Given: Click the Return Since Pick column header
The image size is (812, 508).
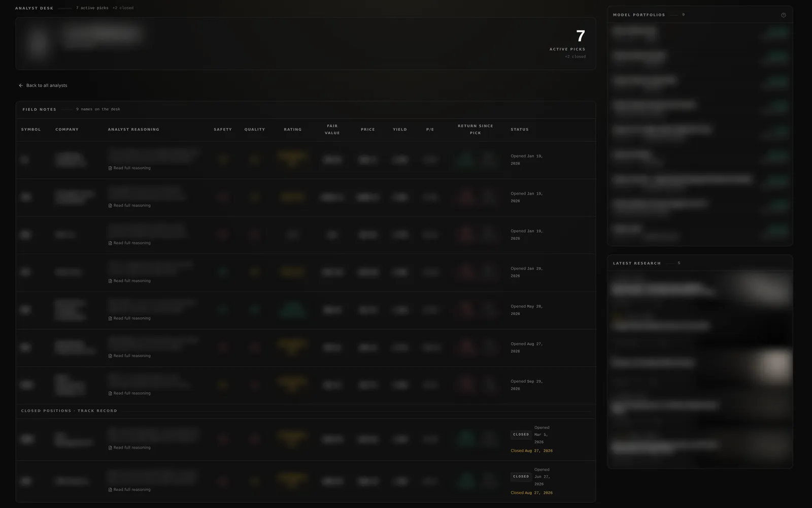Looking at the screenshot, I should (x=476, y=130).
